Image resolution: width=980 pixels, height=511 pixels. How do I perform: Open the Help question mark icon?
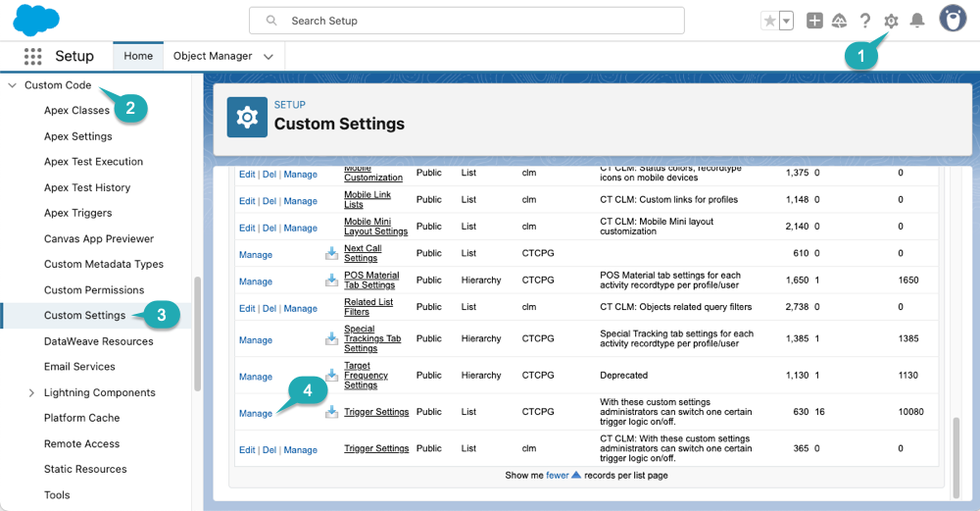pos(865,21)
